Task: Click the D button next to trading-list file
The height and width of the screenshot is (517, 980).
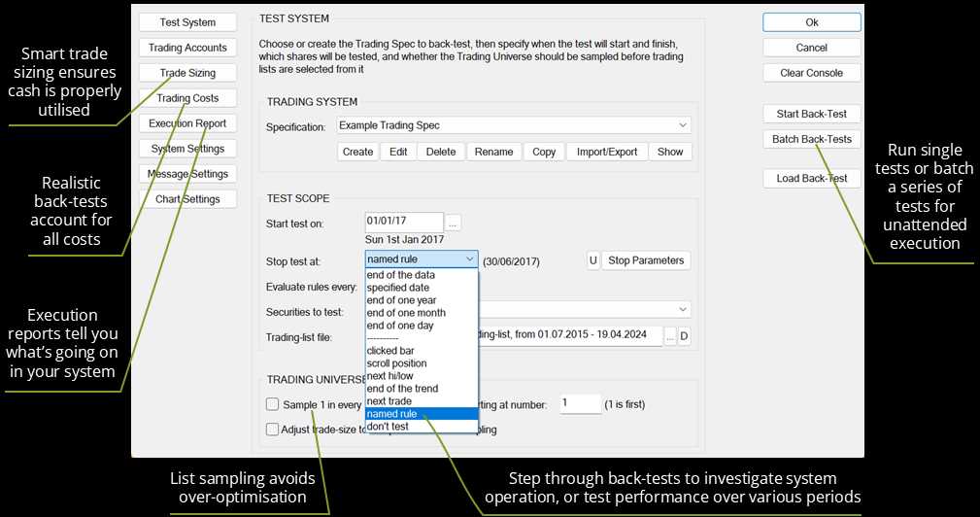Action: click(684, 336)
